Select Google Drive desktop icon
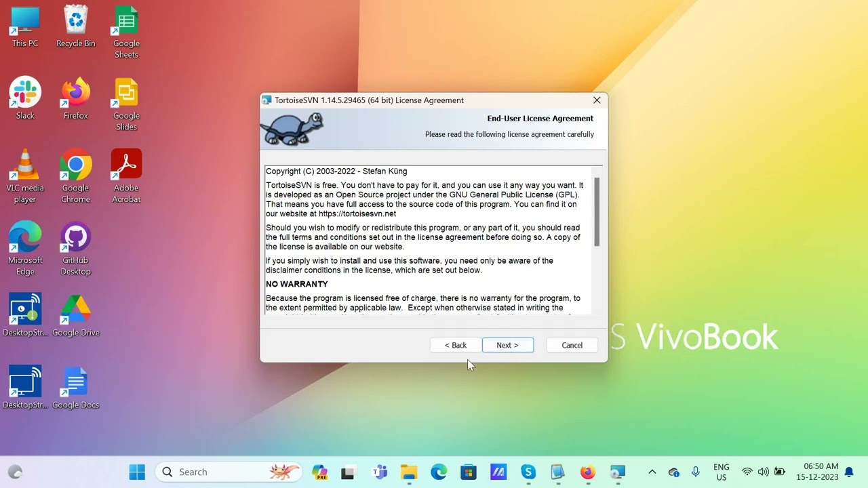Image resolution: width=868 pixels, height=488 pixels. click(x=76, y=316)
